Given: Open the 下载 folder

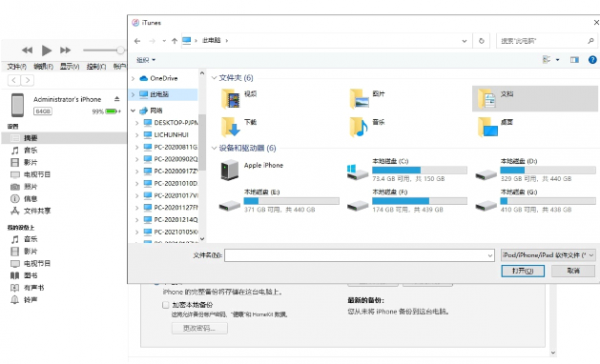Looking at the screenshot, I should 239,127.
